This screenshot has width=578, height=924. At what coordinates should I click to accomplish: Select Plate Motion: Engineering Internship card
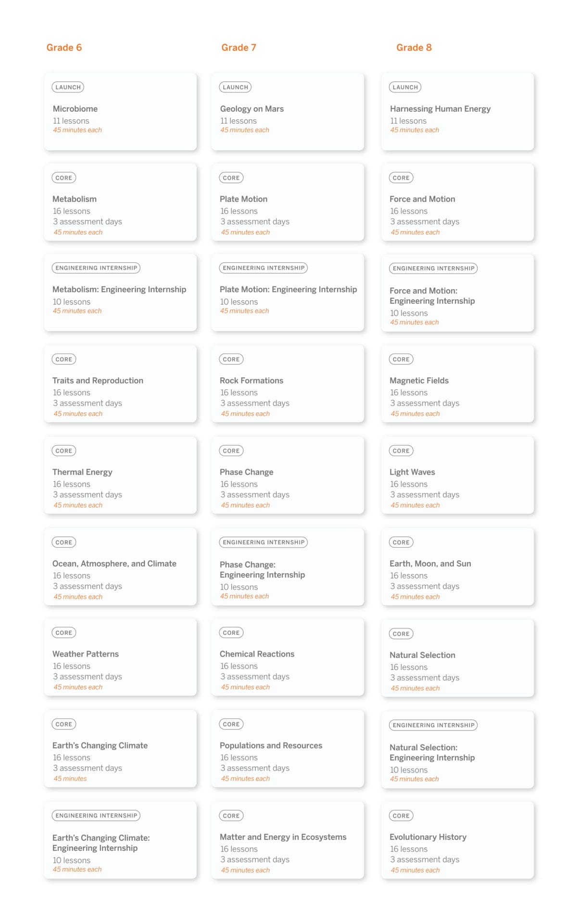[288, 293]
